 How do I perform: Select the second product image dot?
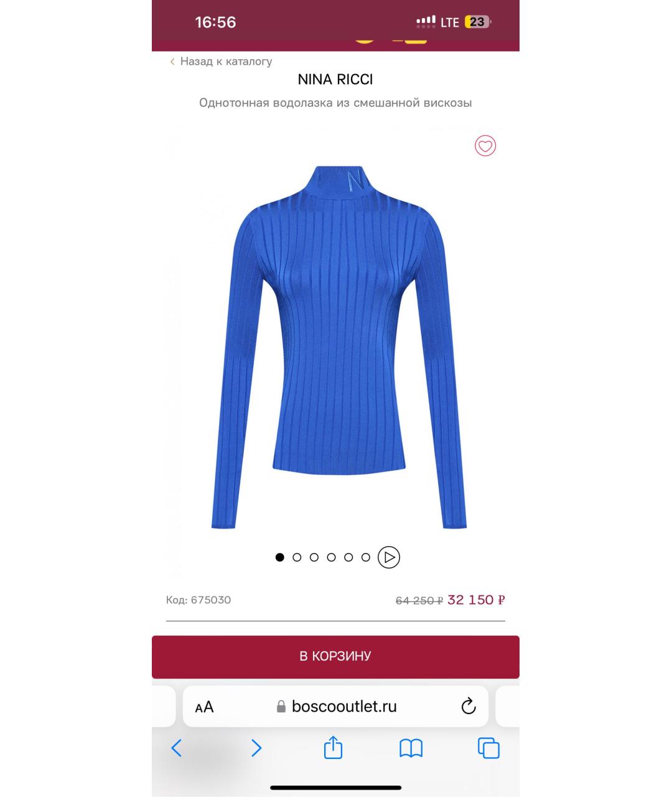click(x=297, y=557)
